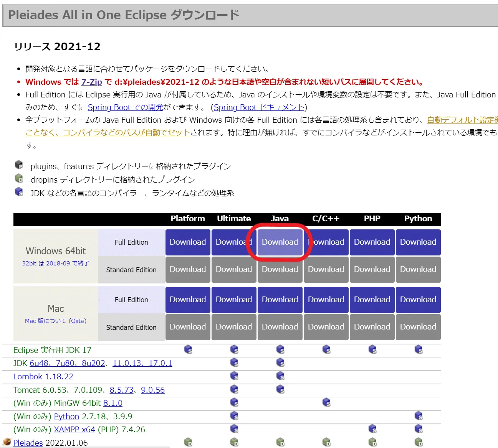Click the Pleiades dropins icon under Platform column
Screen dimensions: 498x448
pyautogui.click(x=188, y=442)
